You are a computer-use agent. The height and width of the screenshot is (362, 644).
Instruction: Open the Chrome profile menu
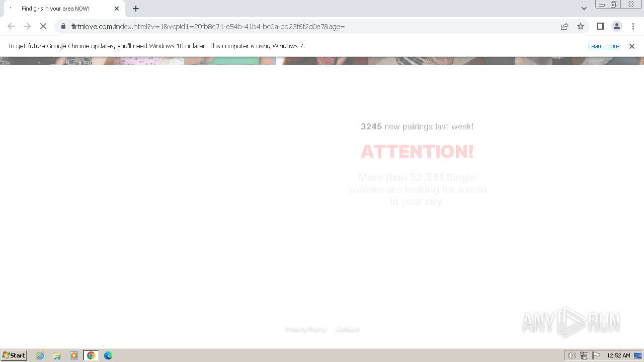click(x=616, y=26)
